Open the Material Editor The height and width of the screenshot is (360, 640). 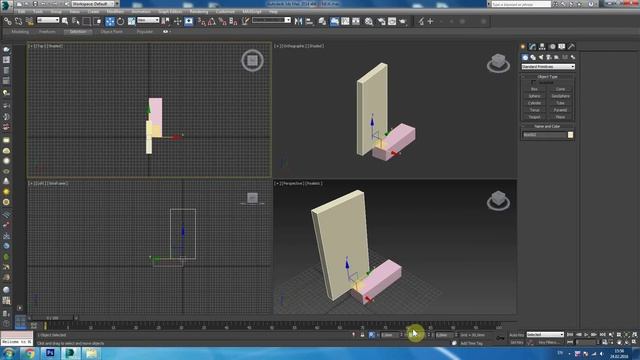(x=369, y=21)
